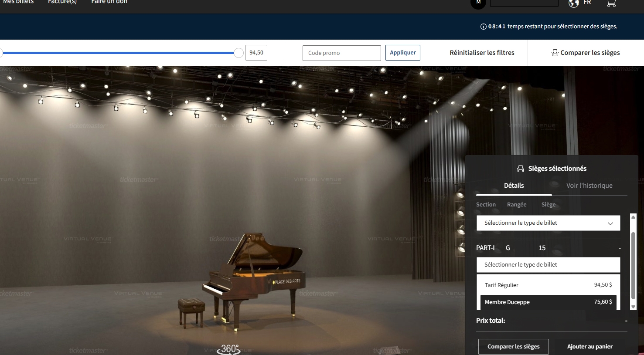Select the Membre Duceppe 75,60 $ option
The height and width of the screenshot is (355, 644).
coord(548,302)
